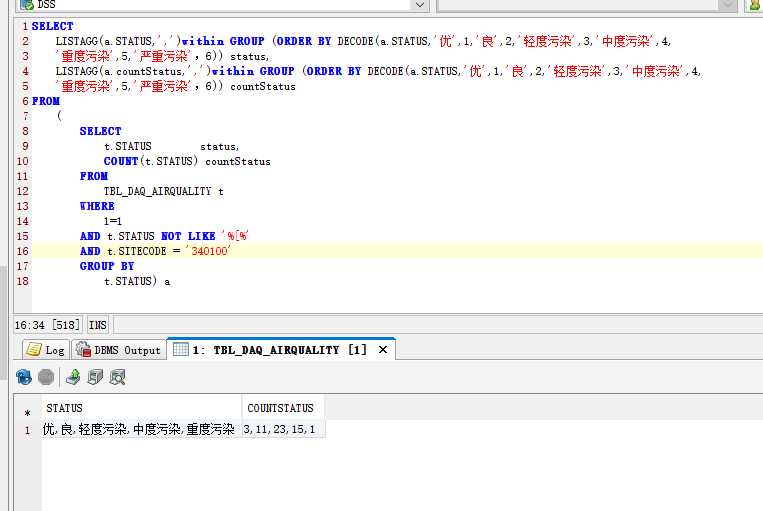Click line number 2 in the gutter

[25, 41]
